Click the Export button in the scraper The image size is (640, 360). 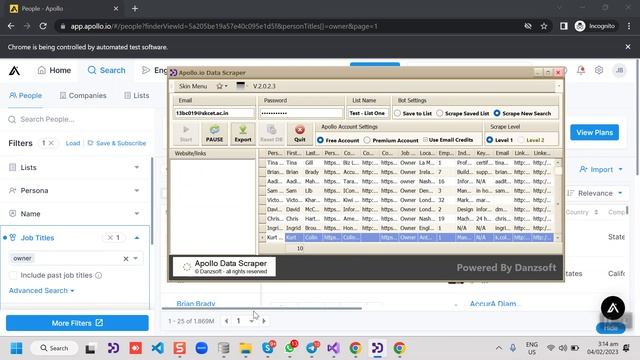click(x=243, y=133)
